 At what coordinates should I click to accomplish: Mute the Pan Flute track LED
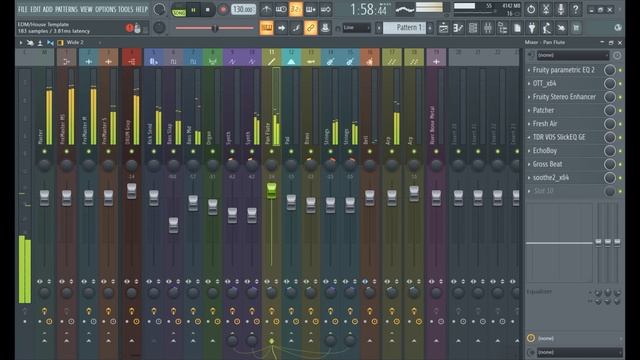pos(271,151)
